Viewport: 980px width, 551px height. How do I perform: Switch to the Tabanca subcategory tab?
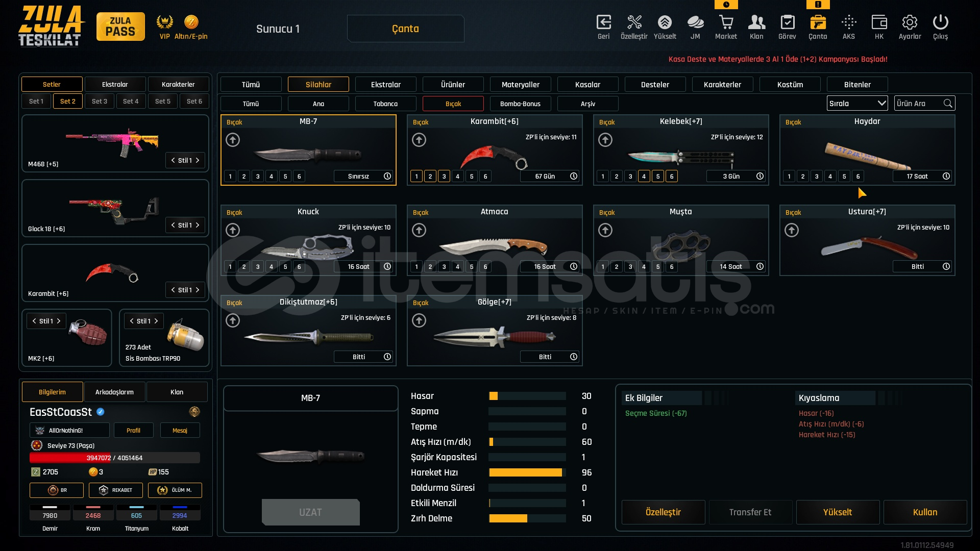[x=385, y=104]
